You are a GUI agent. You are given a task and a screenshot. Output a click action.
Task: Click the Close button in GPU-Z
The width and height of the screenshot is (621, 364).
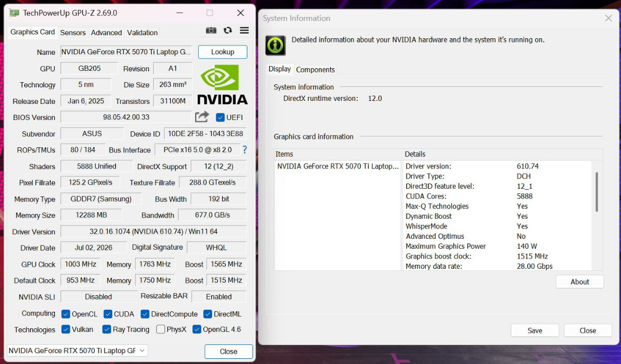pyautogui.click(x=229, y=352)
